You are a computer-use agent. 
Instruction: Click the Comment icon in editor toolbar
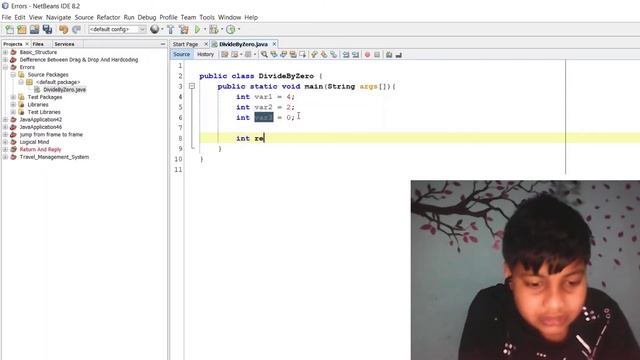[389, 55]
